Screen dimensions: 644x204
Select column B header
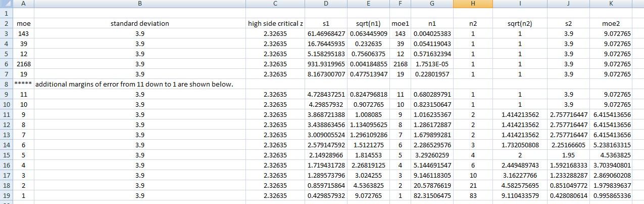[x=139, y=4]
